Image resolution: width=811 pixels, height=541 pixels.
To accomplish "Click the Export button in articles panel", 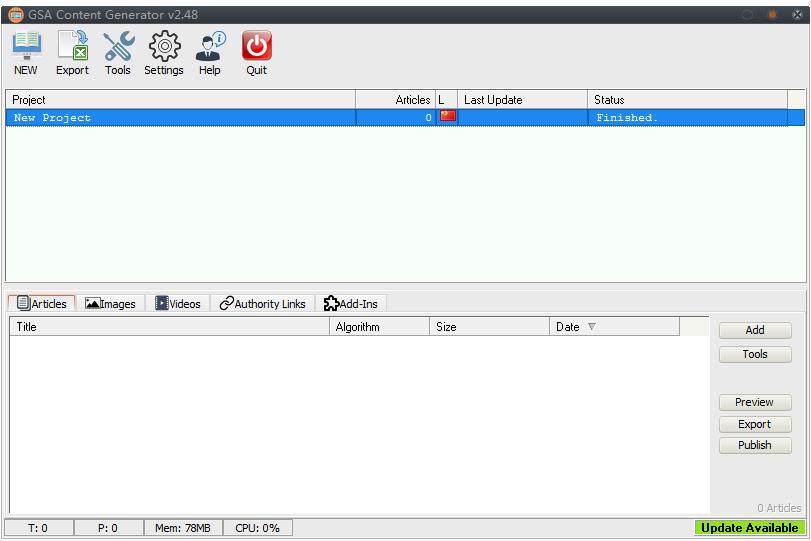I will 755,424.
